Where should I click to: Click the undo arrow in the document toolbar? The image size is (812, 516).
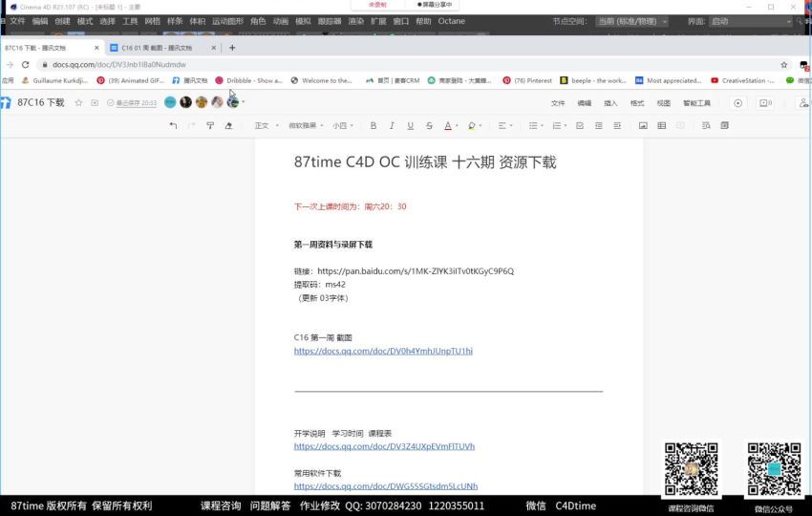coord(173,125)
